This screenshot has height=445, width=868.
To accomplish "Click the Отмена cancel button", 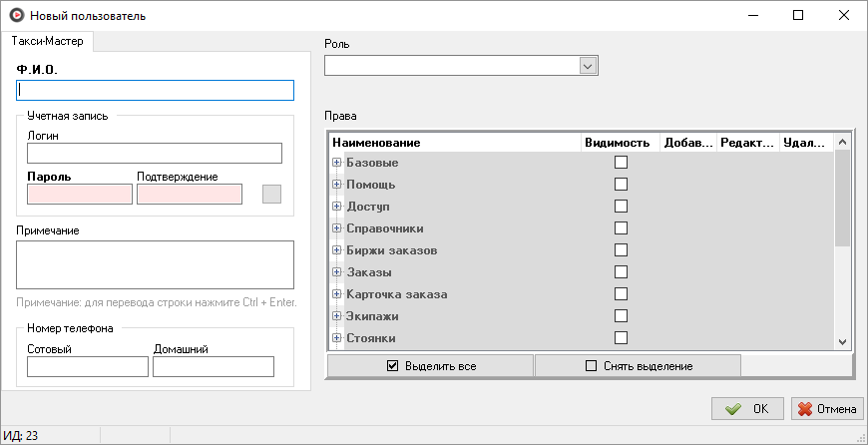I will [826, 409].
